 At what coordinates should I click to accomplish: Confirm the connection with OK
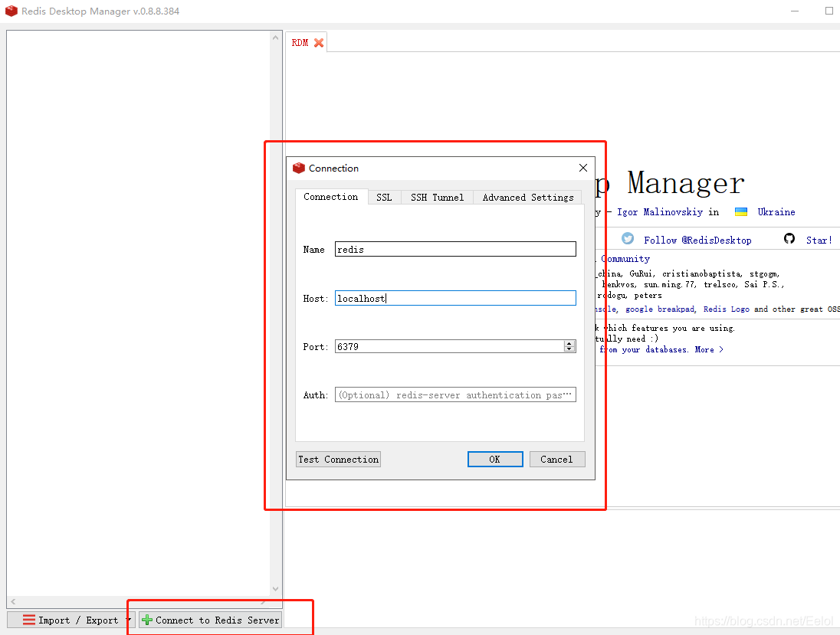[495, 460]
